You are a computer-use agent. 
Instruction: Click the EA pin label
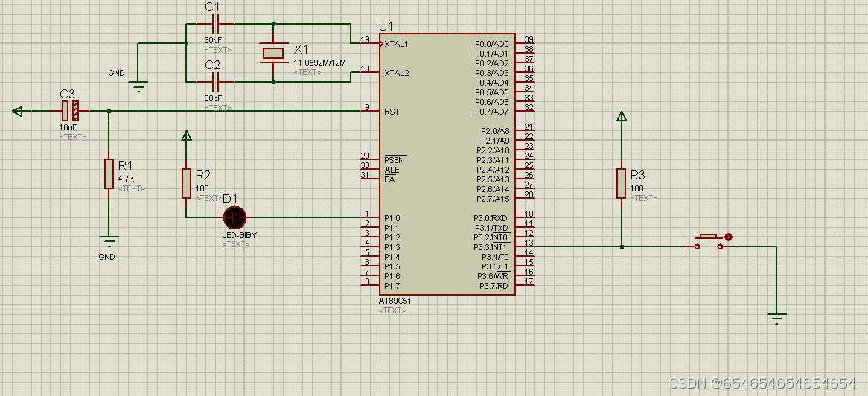tap(389, 179)
